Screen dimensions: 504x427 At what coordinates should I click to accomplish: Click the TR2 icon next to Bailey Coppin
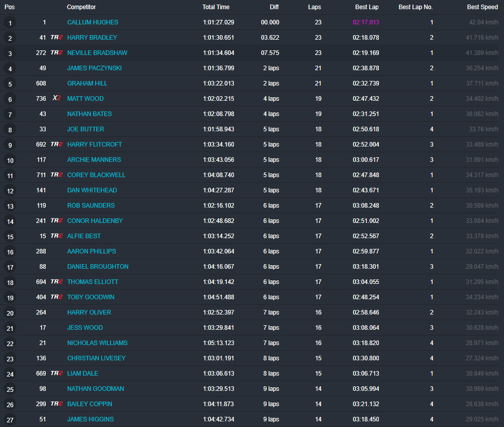tap(56, 404)
